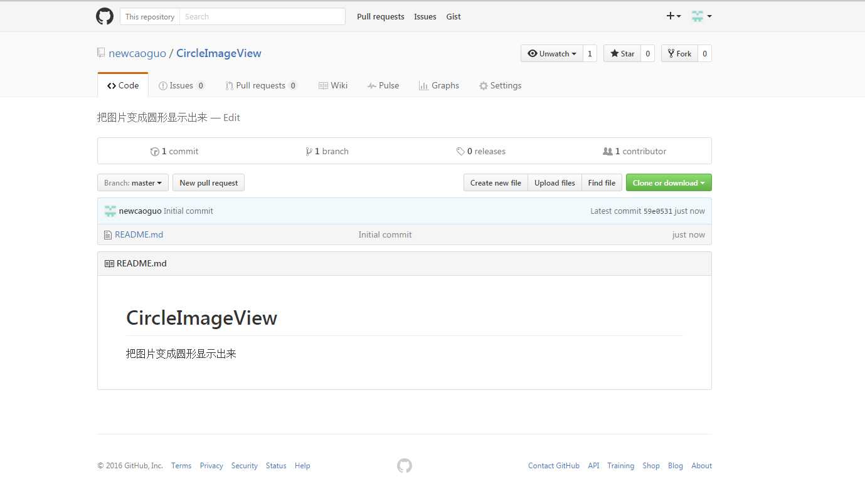Switch to the repository Issues tab

tap(182, 85)
